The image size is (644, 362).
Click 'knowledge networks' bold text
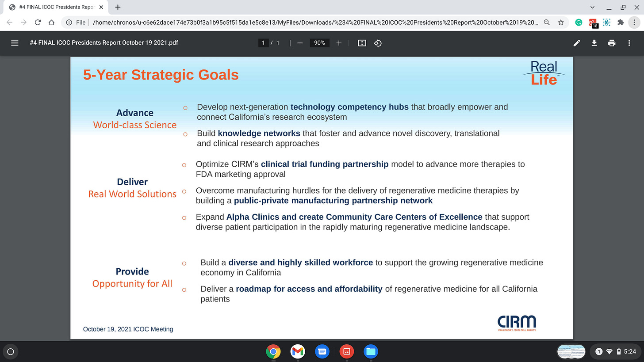pos(259,133)
